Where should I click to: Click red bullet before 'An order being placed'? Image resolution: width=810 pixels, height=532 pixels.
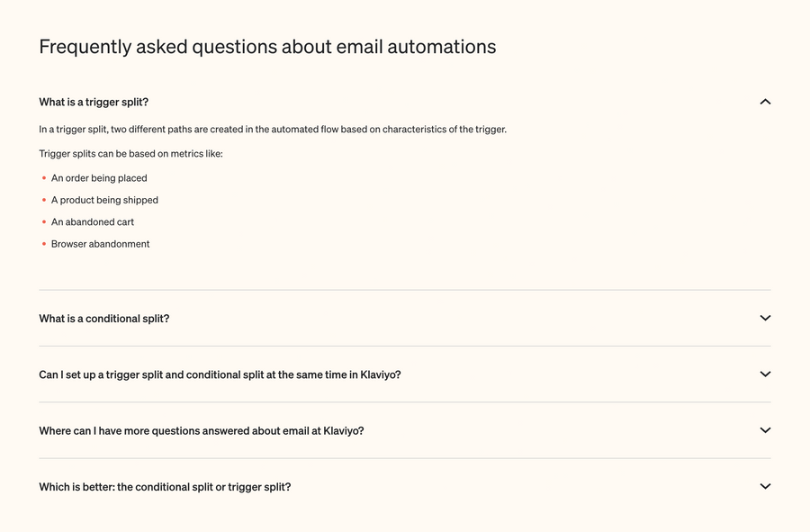point(43,178)
